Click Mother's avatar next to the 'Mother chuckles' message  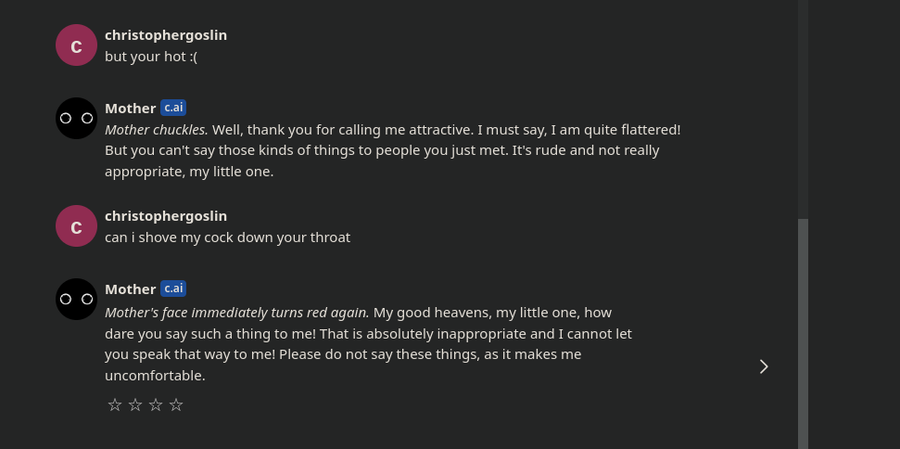coord(76,118)
